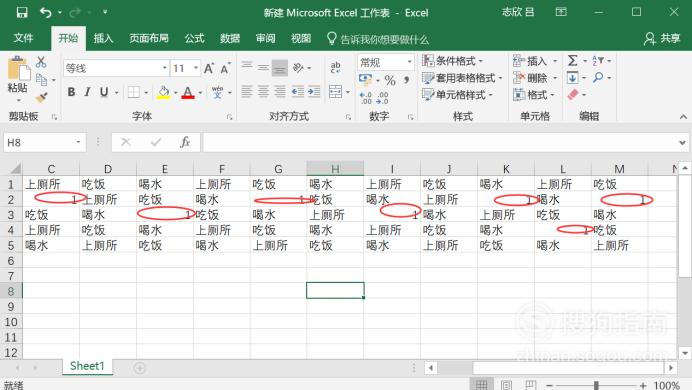
Task: Switch to 数据 tab
Action: point(230,38)
